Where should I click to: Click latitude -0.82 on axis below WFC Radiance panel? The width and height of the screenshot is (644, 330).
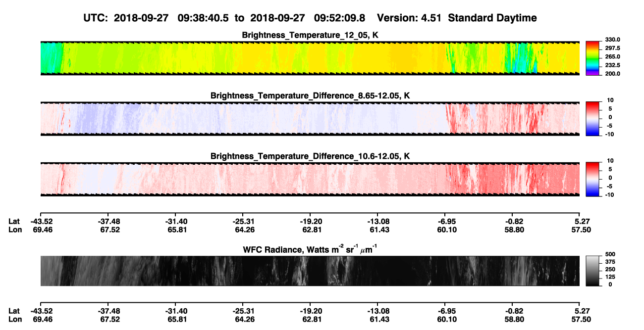(x=515, y=311)
